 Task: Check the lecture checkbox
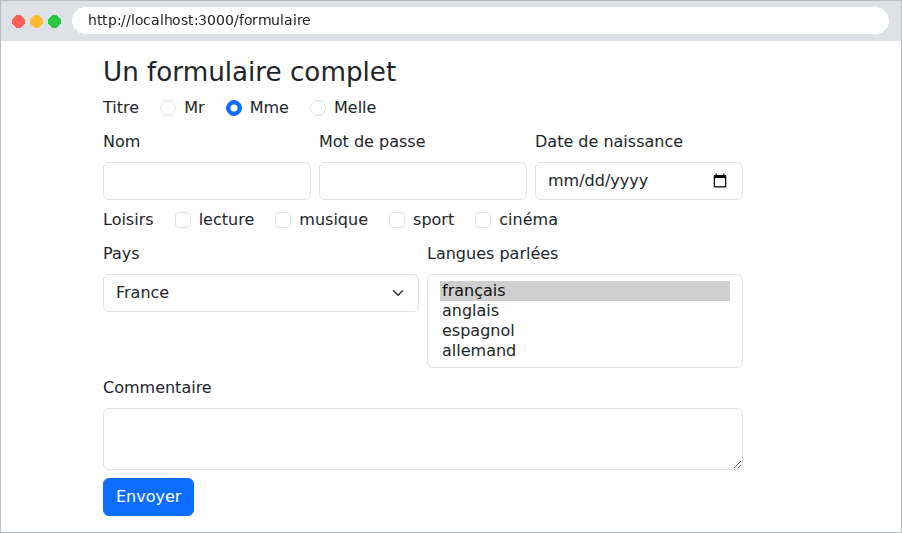183,220
